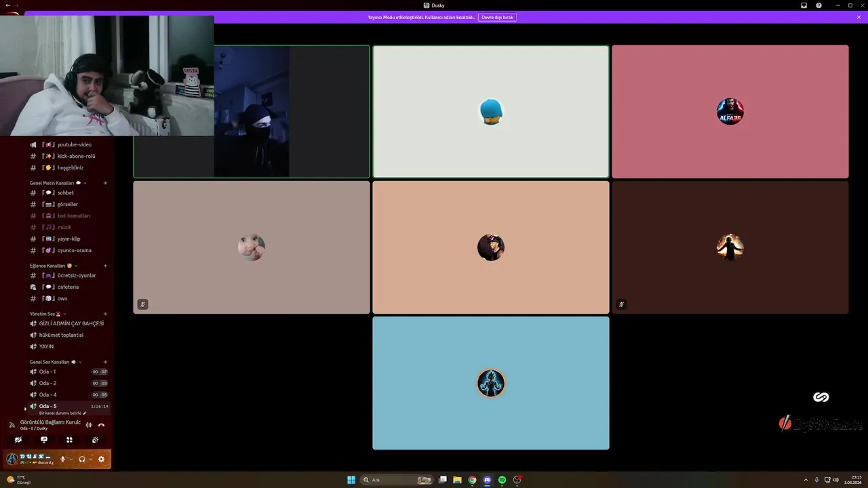Join the YAYIN voice channel
The width and height of the screenshot is (868, 488).
[x=68, y=346]
